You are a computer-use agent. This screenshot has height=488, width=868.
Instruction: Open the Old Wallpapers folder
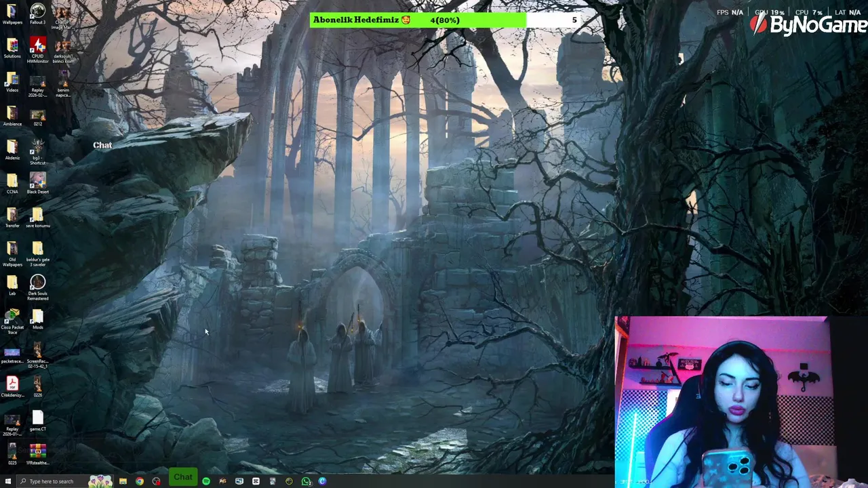pos(12,253)
